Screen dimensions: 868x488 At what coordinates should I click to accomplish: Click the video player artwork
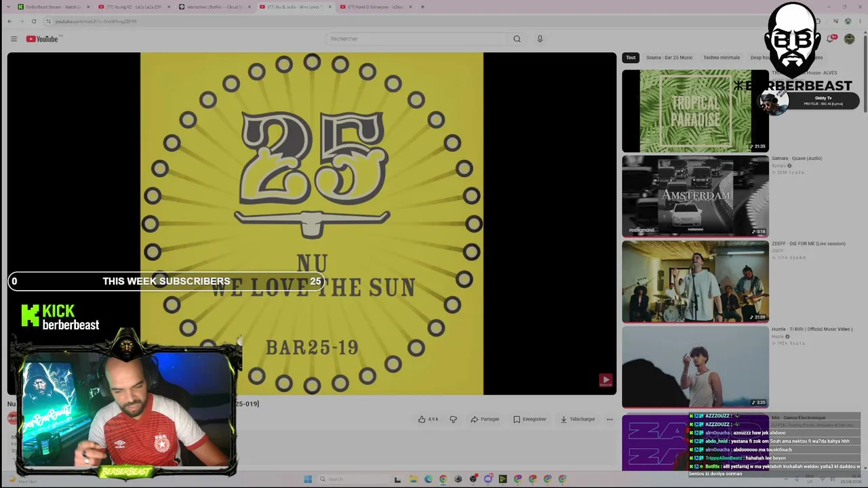pyautogui.click(x=312, y=224)
